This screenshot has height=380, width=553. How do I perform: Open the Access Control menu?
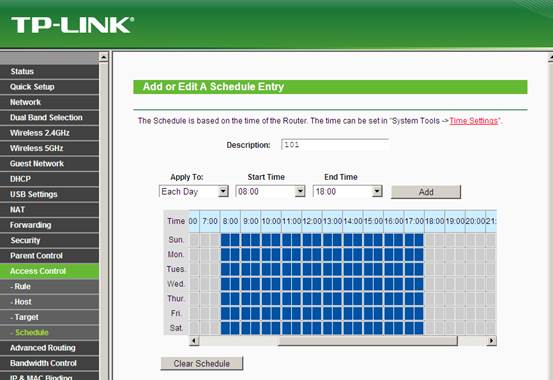pos(49,271)
